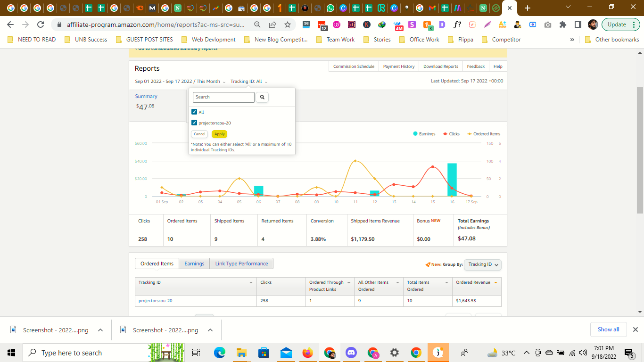Open the Competitor bookmarks folder
The image size is (644, 362).
[501, 40]
